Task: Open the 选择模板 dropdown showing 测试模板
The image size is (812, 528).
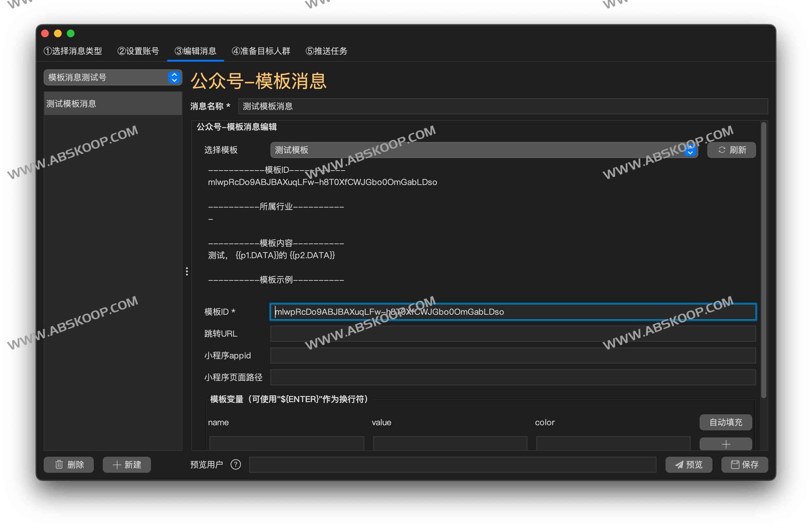Action: (x=478, y=150)
